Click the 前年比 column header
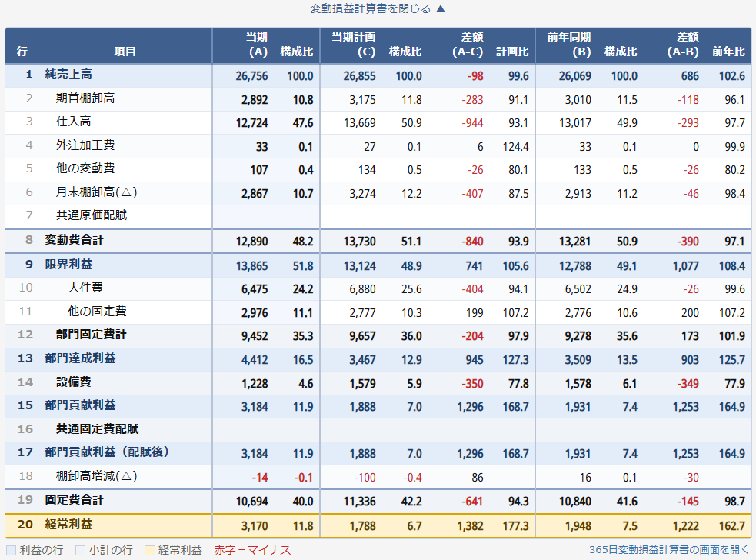756x560 pixels. (x=728, y=52)
